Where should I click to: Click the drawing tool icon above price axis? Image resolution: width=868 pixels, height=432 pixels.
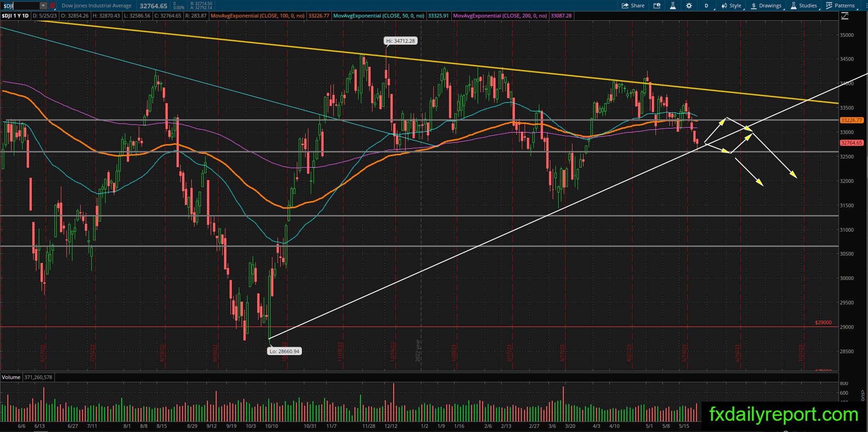point(844,16)
